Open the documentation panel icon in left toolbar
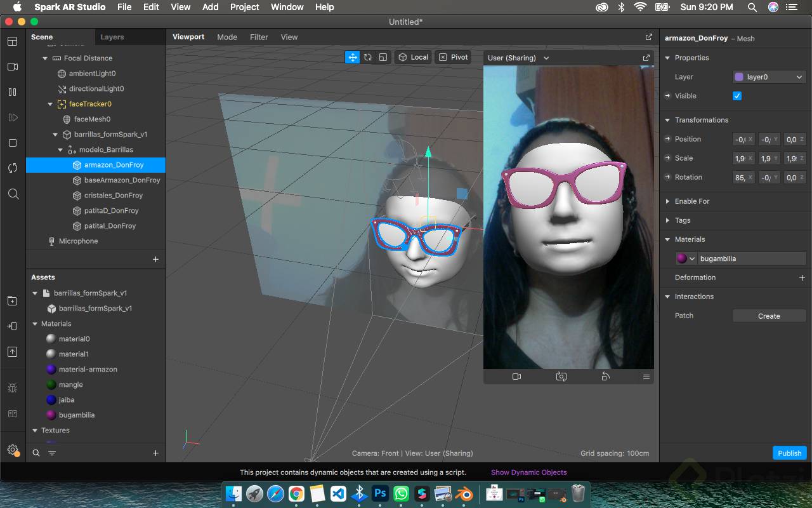812x508 pixels. [13, 413]
